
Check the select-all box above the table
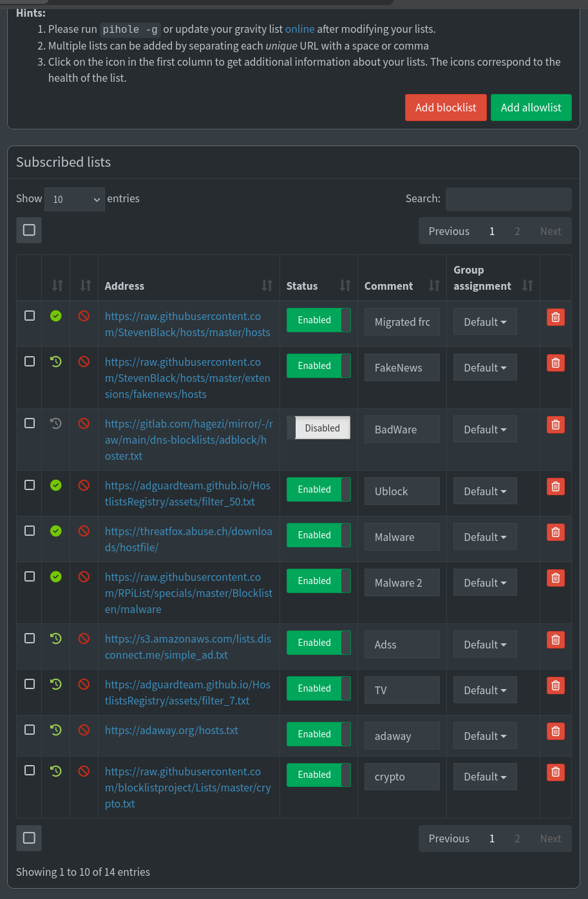point(29,230)
